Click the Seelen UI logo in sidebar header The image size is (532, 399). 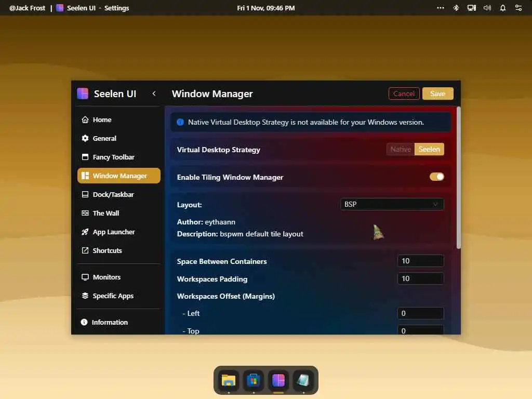83,94
